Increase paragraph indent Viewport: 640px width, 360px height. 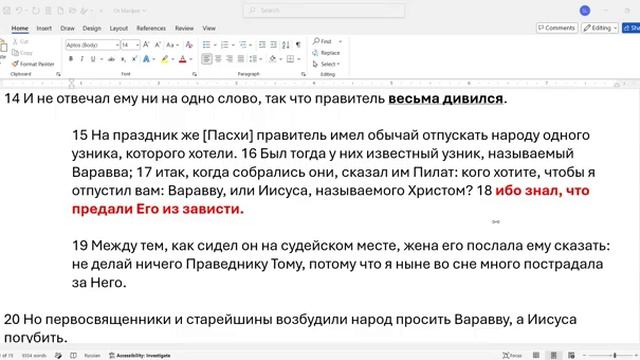(x=273, y=44)
